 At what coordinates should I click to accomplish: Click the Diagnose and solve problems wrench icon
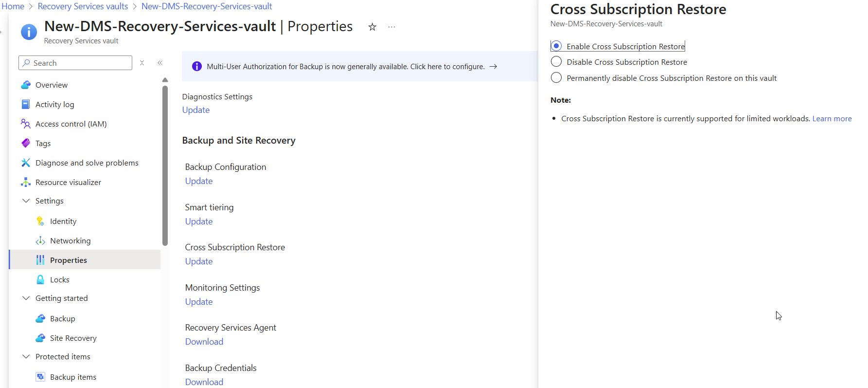coord(26,163)
